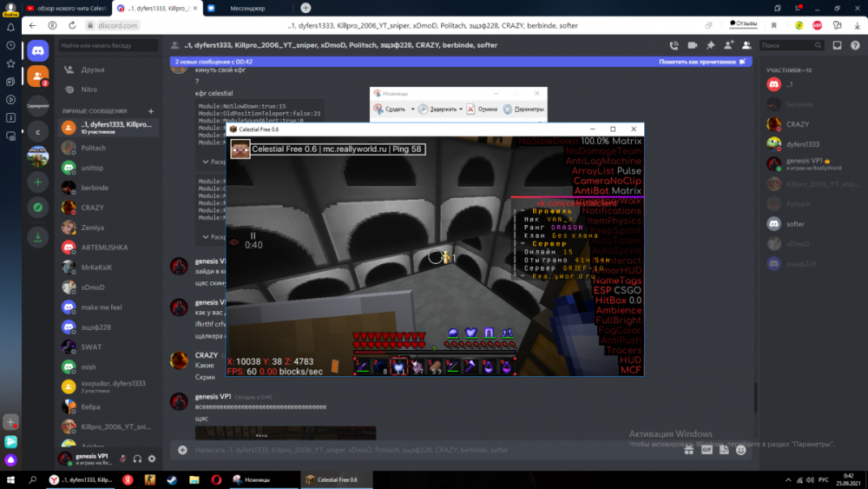Open the Discord inbox icon
The width and height of the screenshot is (868, 489).
pos(837,45)
